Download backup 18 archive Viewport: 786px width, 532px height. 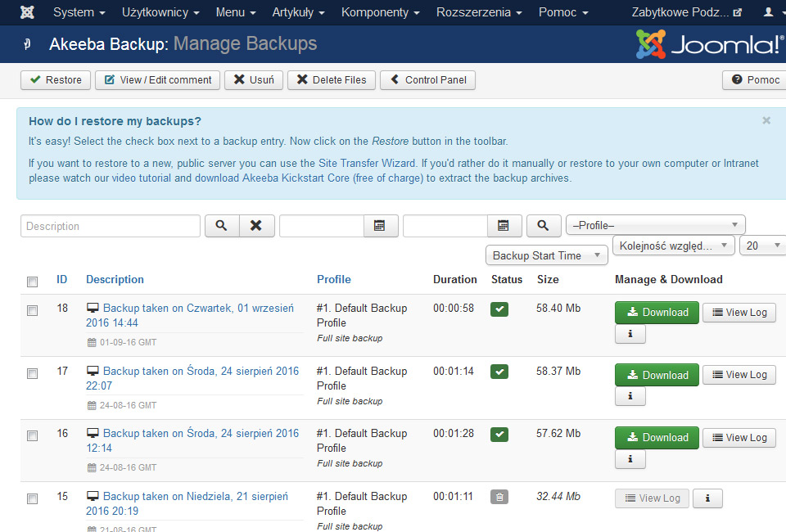657,313
